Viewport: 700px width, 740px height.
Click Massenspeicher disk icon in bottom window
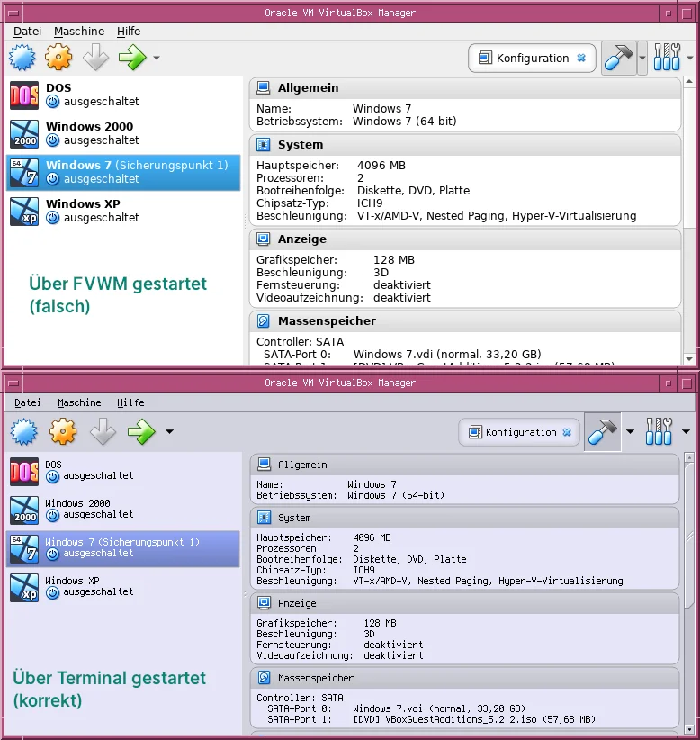265,678
